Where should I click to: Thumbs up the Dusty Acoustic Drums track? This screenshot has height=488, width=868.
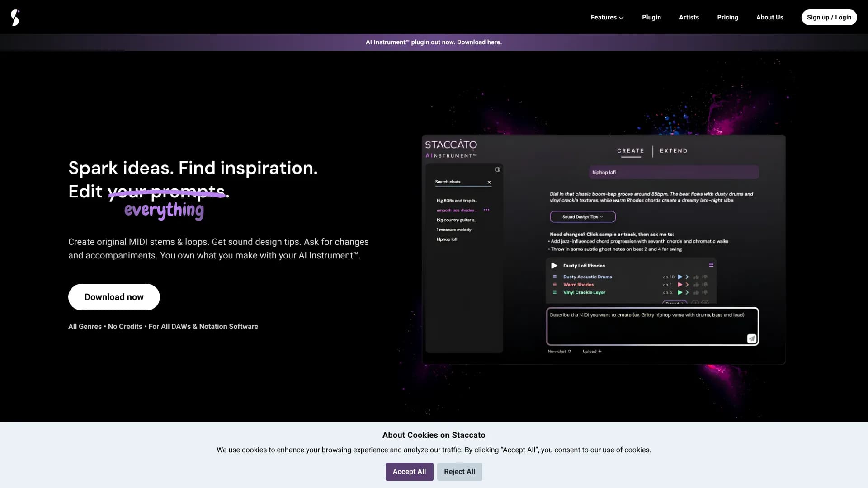point(696,277)
